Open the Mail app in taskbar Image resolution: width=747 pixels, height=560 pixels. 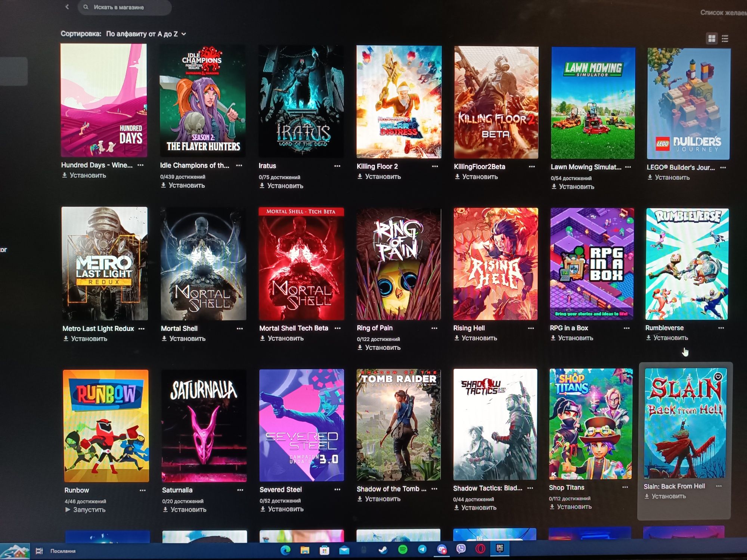[x=344, y=550]
